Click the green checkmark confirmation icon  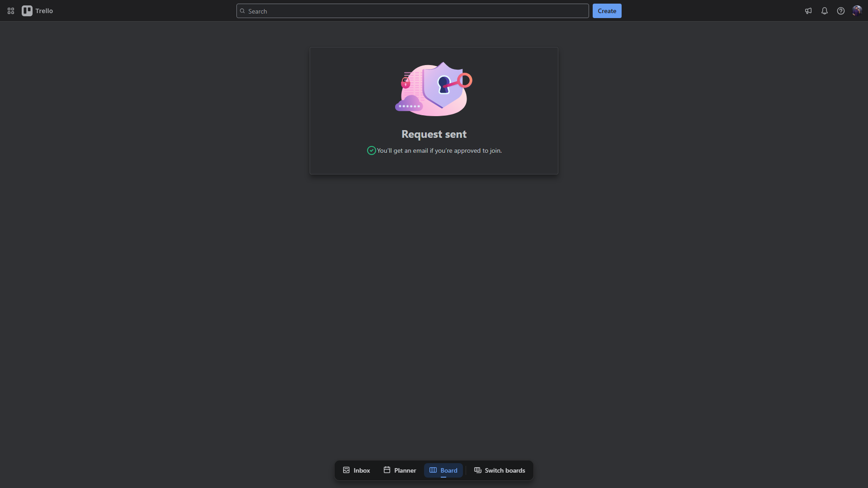371,150
